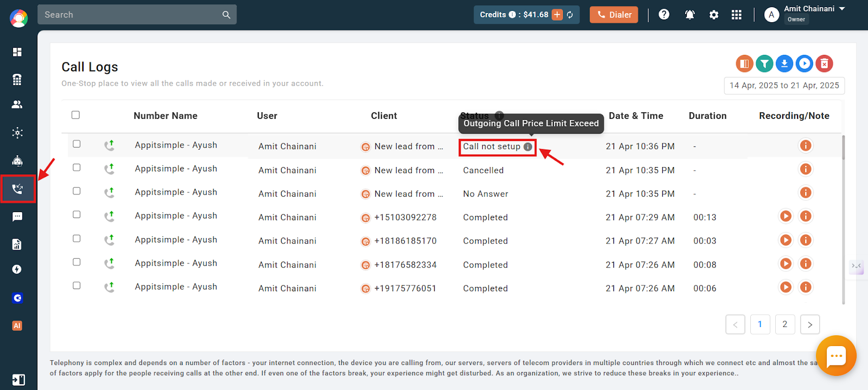Play recording for the 07:27 AM call
The width and height of the screenshot is (868, 390).
click(x=786, y=240)
